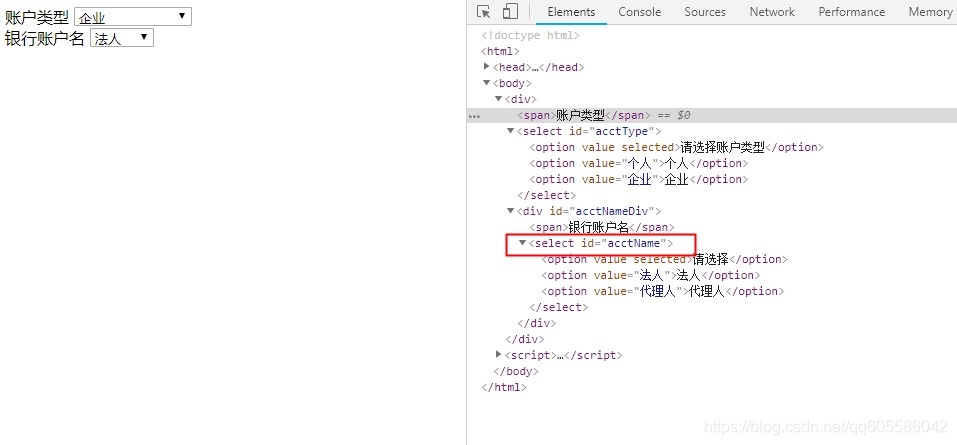957x445 pixels.
Task: Activate the inspect element picker icon
Action: click(484, 12)
